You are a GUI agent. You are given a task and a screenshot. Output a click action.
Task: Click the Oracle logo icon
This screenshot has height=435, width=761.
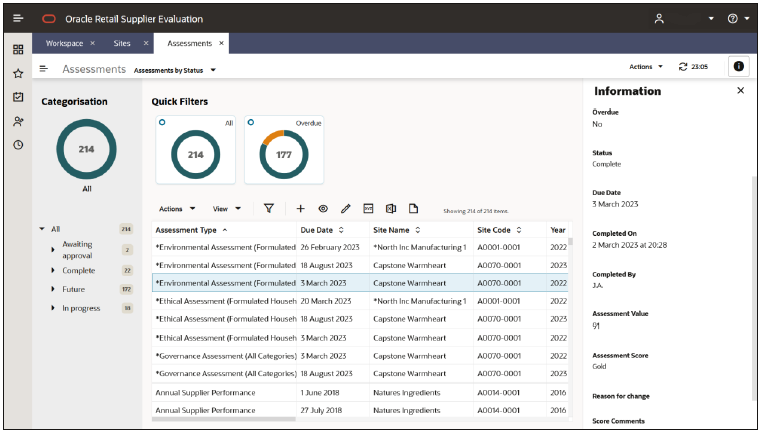coord(49,19)
